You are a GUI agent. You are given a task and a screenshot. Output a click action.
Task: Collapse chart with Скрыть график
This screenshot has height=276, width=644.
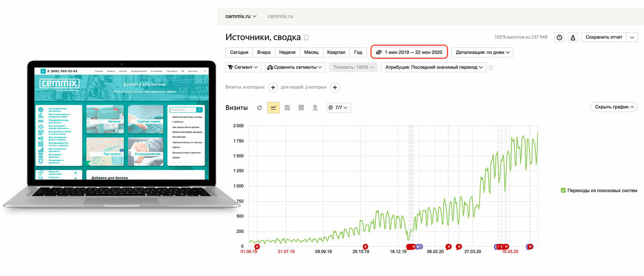(614, 107)
